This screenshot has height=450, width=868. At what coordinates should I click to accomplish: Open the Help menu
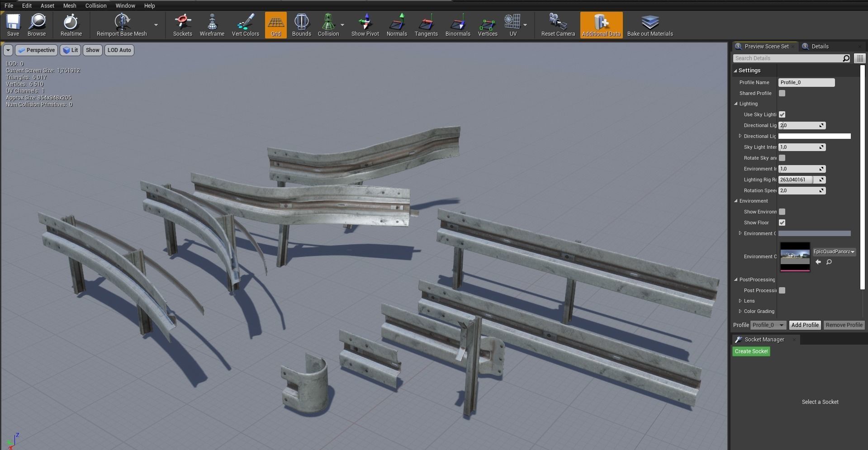[149, 6]
